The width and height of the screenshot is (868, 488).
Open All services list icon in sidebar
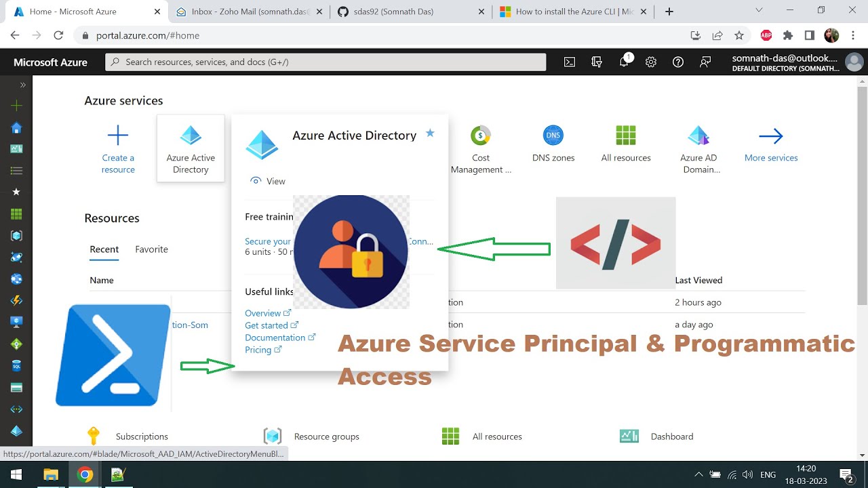(17, 171)
